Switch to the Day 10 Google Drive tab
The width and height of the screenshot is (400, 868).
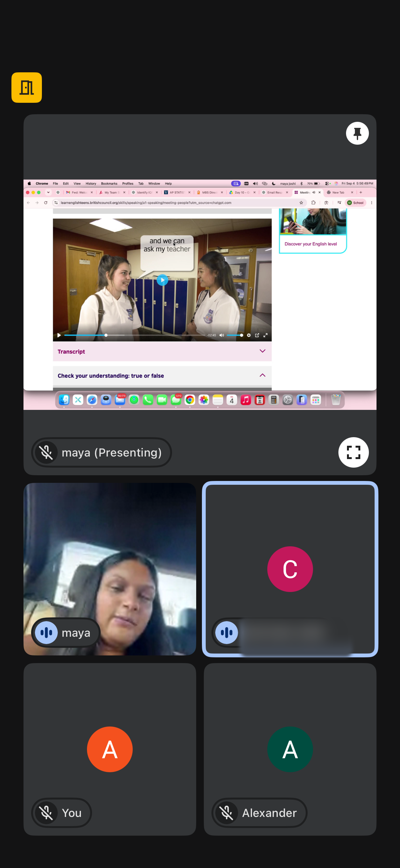coord(242,192)
